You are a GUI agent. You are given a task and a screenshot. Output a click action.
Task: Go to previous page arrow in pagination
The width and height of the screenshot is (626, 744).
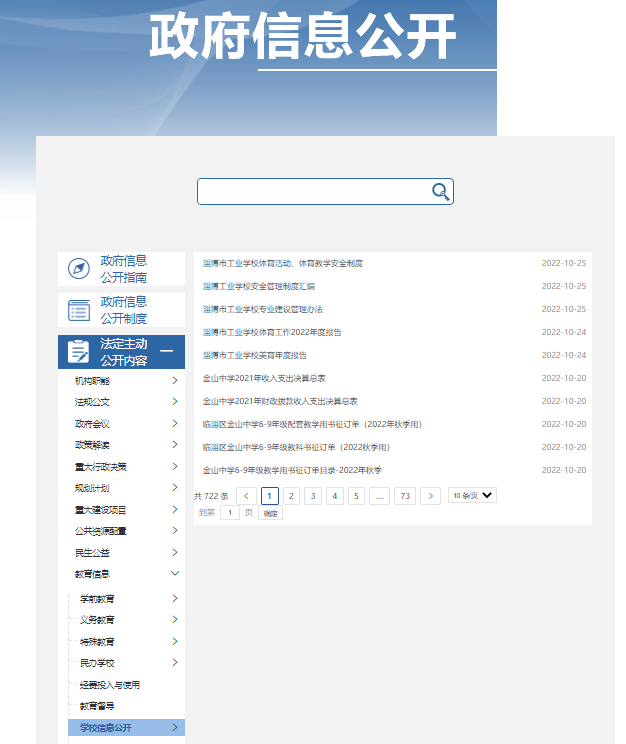247,496
